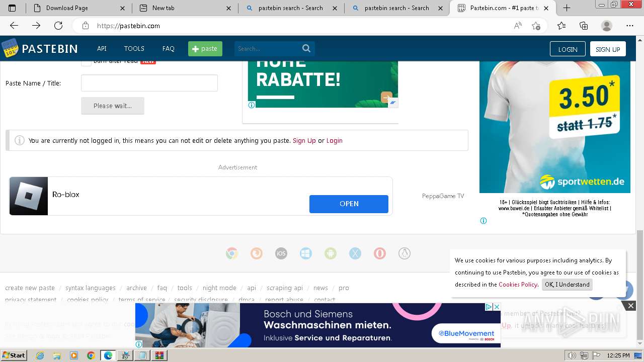Open the TOOLS menu item
Image resolution: width=644 pixels, height=362 pixels.
pos(134,49)
